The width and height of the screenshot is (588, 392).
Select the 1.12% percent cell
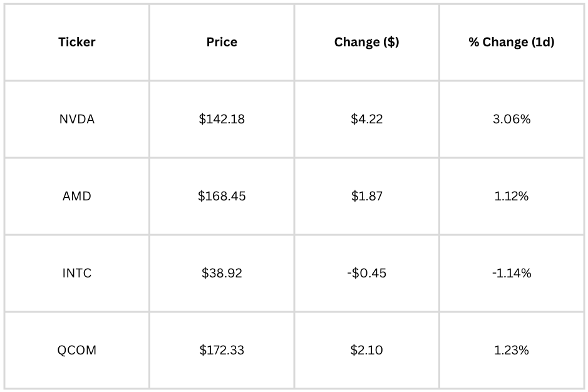tap(512, 196)
